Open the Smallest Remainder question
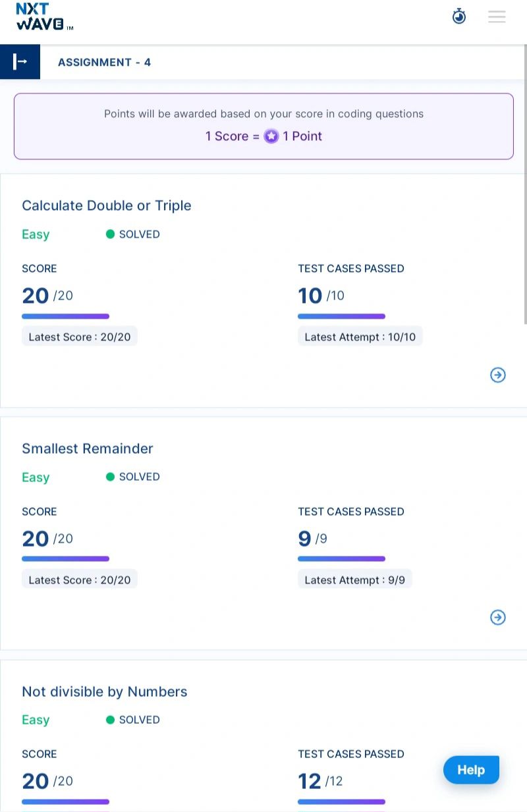527x812 pixels. click(88, 448)
